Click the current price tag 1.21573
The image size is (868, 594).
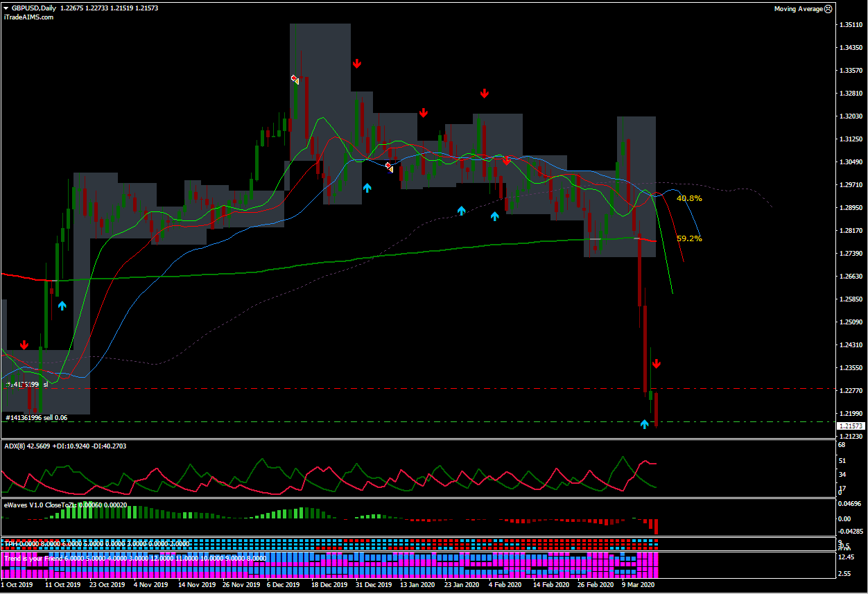pyautogui.click(x=849, y=426)
